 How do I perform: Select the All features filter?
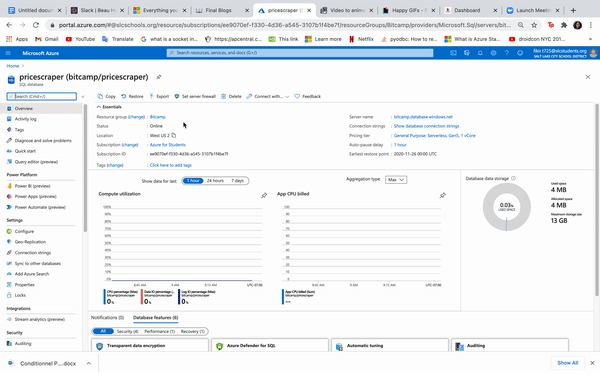point(103,331)
